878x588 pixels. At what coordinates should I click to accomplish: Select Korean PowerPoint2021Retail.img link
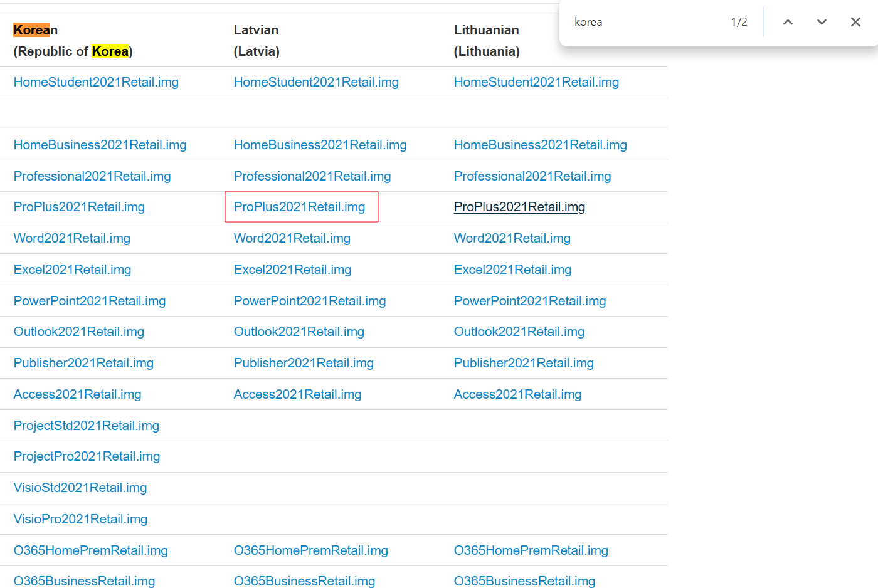tap(90, 301)
